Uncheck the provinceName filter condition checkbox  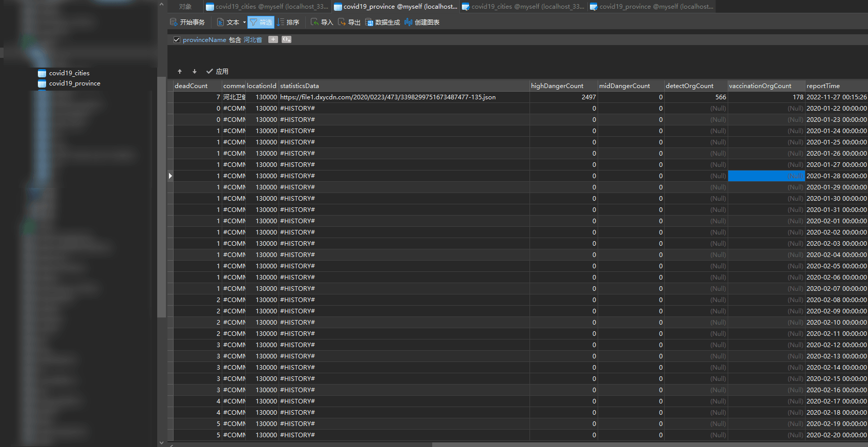[x=177, y=40]
